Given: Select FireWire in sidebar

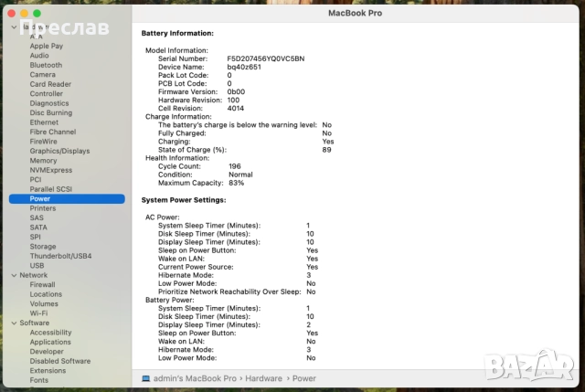Looking at the screenshot, I should coord(43,142).
